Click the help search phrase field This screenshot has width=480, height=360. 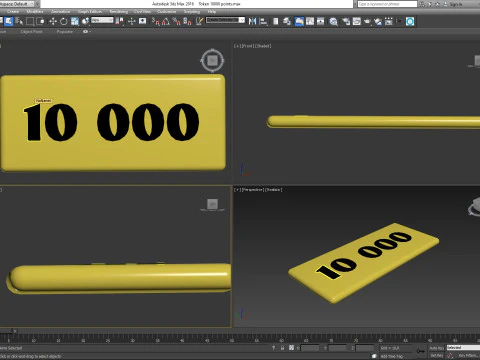point(387,4)
